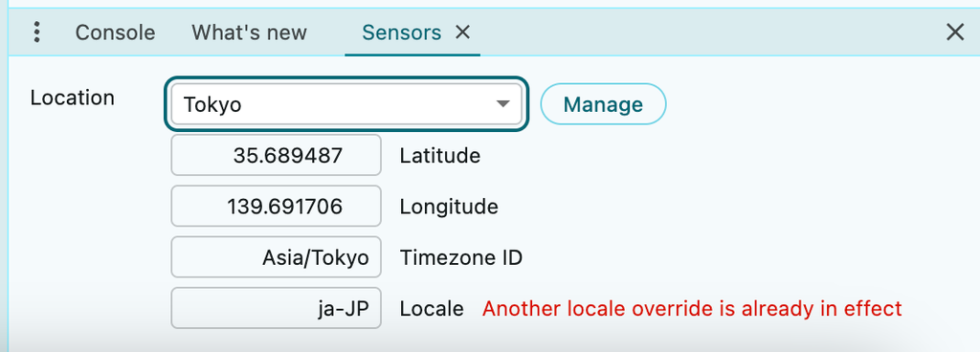Click the Asia/Tokyo Timezone ID field

click(276, 257)
